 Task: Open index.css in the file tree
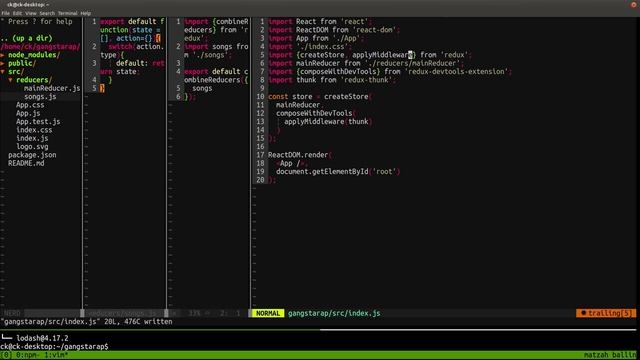[34, 130]
